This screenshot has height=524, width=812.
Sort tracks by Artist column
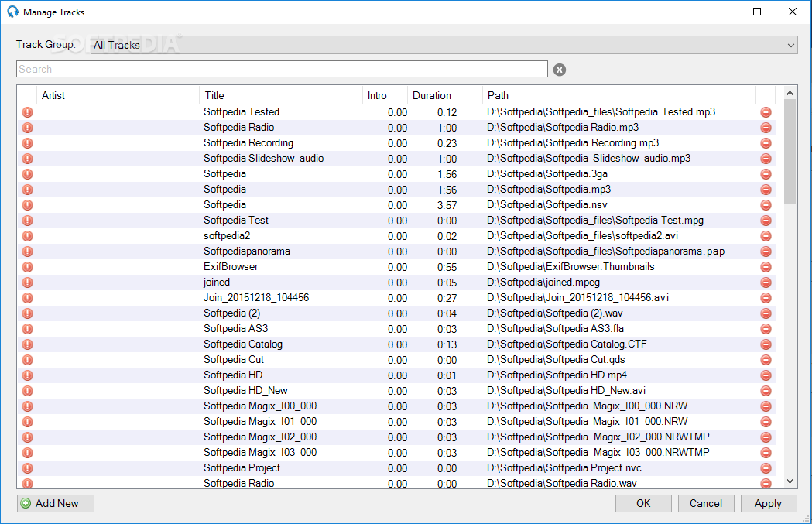coord(118,95)
